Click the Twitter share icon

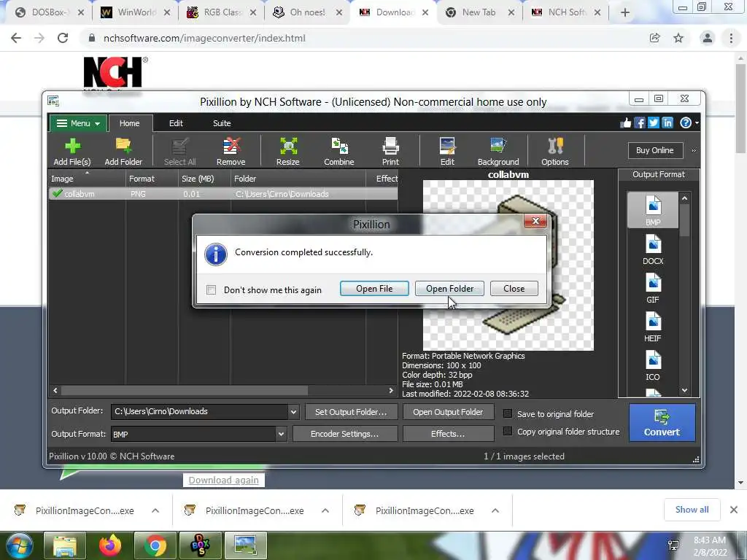point(654,122)
